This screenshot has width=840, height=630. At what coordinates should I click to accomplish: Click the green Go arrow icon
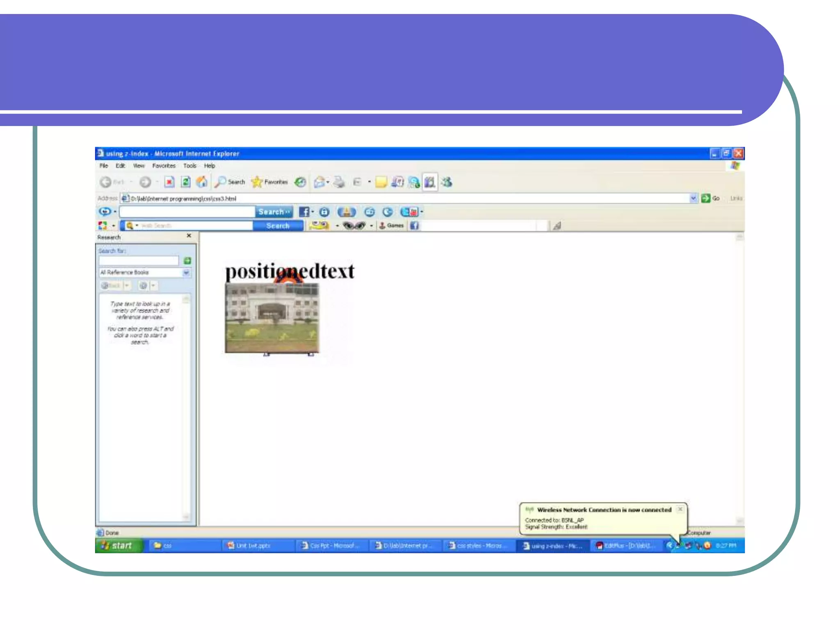(x=705, y=198)
